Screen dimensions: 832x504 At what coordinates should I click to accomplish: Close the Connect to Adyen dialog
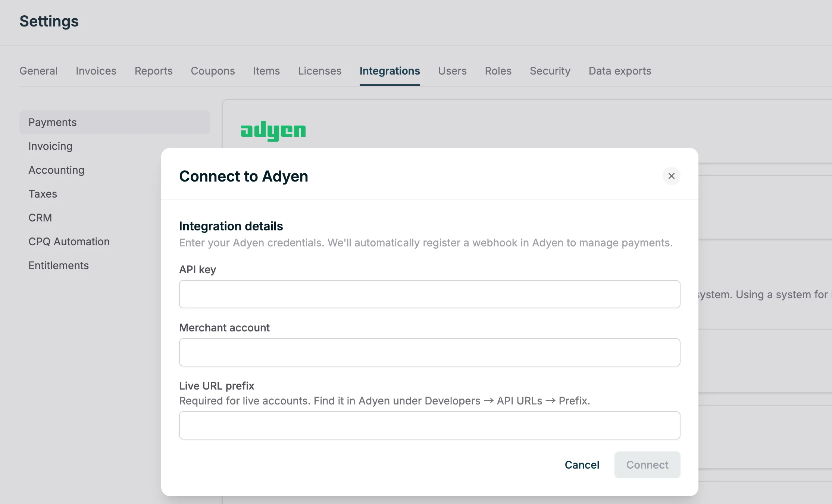[x=671, y=176]
